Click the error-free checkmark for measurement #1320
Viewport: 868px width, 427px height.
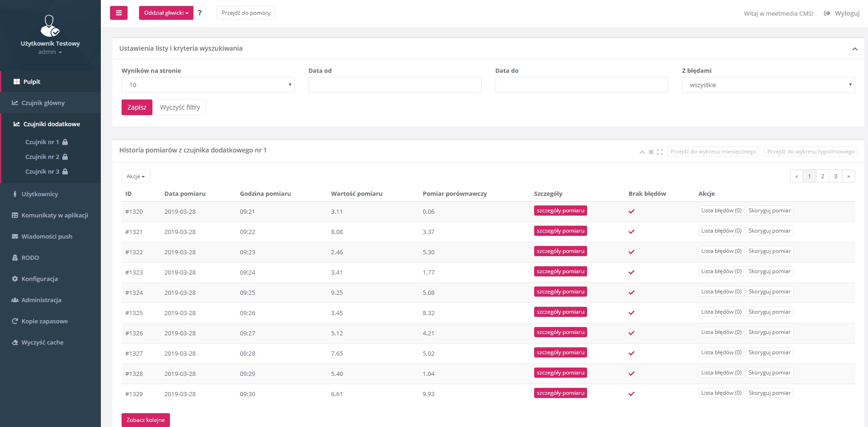631,211
